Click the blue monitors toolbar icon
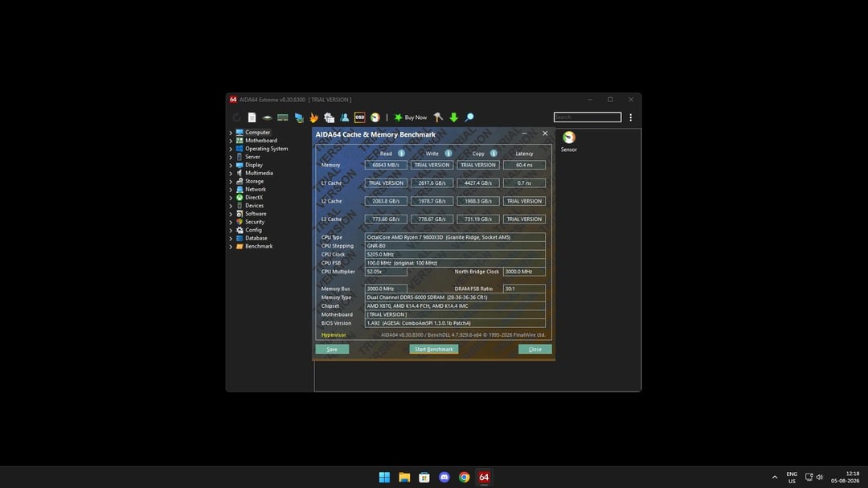The width and height of the screenshot is (868, 488). 299,117
